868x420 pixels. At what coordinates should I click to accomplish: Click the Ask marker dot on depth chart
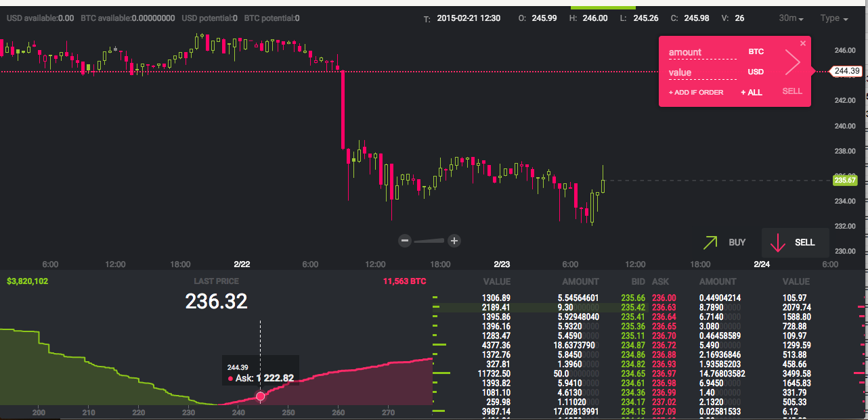[x=261, y=396]
